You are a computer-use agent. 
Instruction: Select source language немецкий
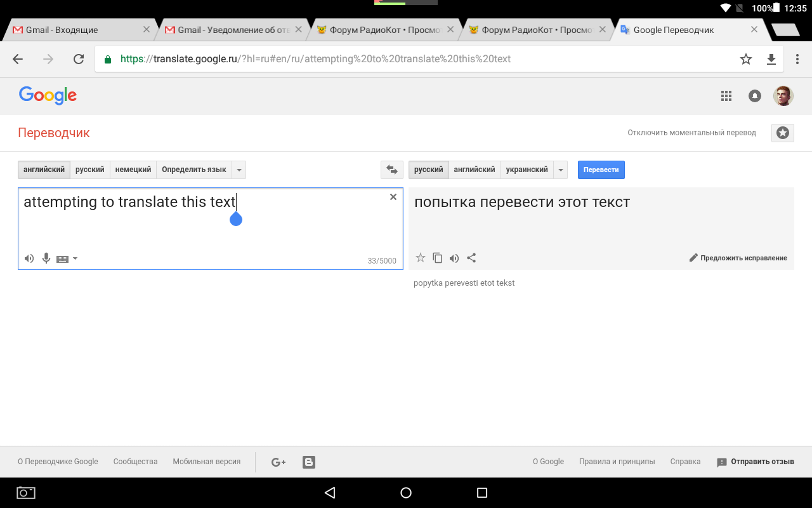133,170
